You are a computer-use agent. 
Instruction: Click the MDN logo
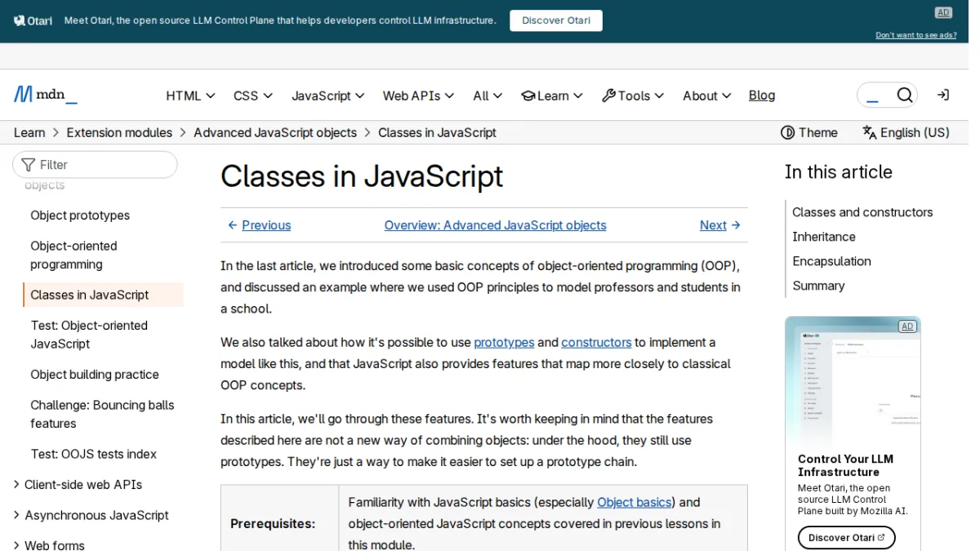tap(46, 95)
